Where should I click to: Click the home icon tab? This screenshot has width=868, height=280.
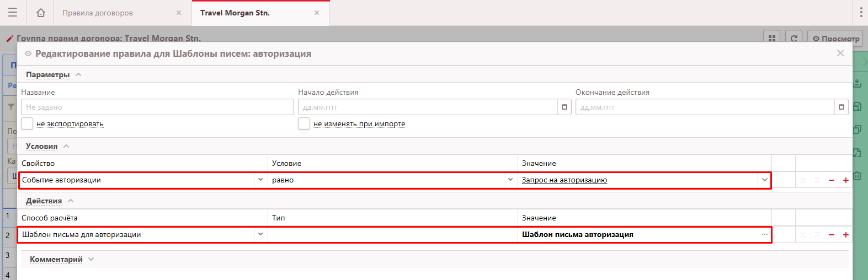click(40, 13)
